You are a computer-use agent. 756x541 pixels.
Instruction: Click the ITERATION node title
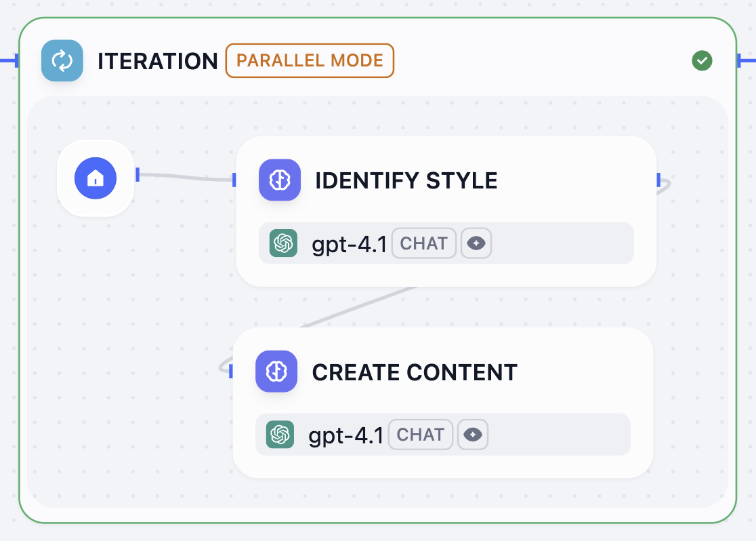157,60
